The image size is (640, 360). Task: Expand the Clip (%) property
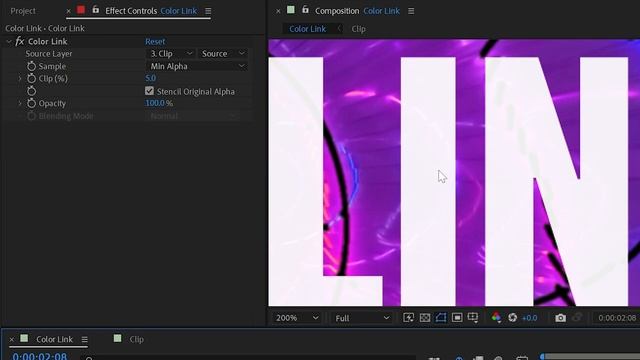[19, 78]
